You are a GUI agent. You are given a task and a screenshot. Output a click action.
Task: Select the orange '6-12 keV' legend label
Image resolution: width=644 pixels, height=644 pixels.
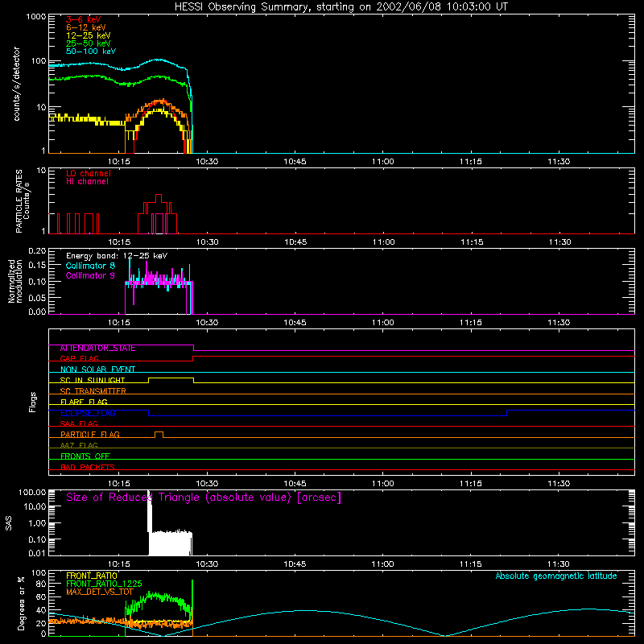click(85, 27)
